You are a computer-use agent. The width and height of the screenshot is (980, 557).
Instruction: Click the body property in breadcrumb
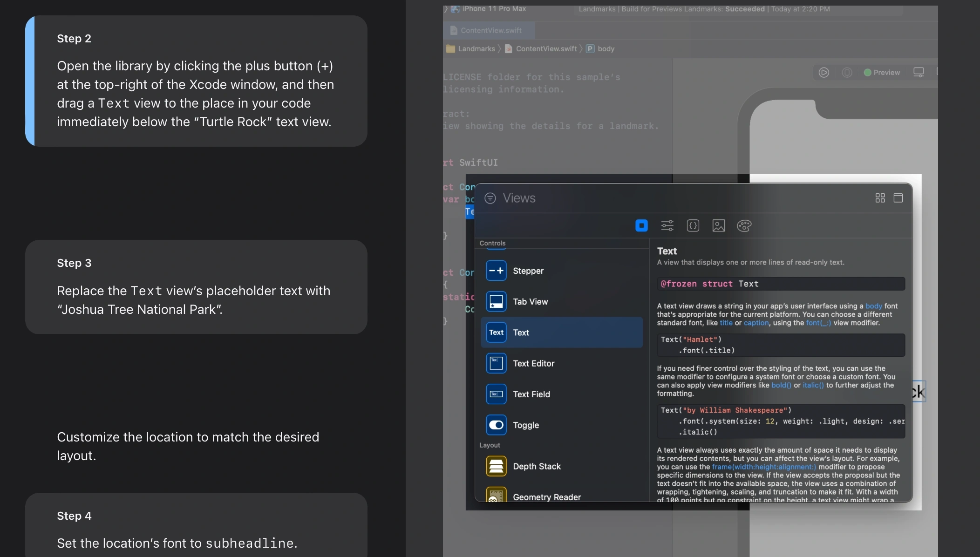pyautogui.click(x=600, y=49)
